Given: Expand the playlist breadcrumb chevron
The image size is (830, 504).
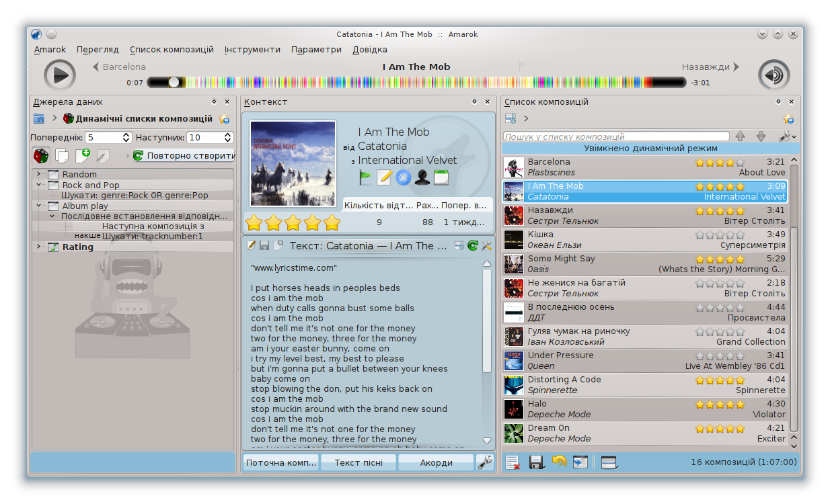Looking at the screenshot, I should [x=526, y=119].
